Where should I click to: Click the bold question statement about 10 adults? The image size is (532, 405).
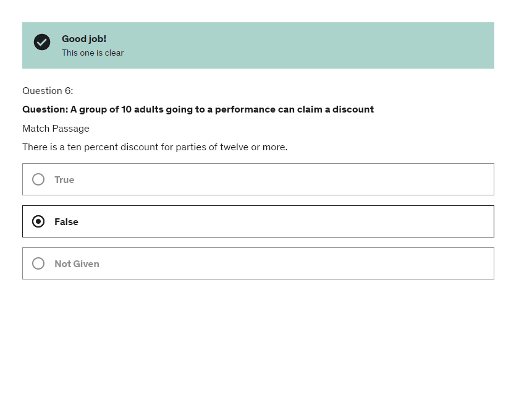[x=198, y=109]
